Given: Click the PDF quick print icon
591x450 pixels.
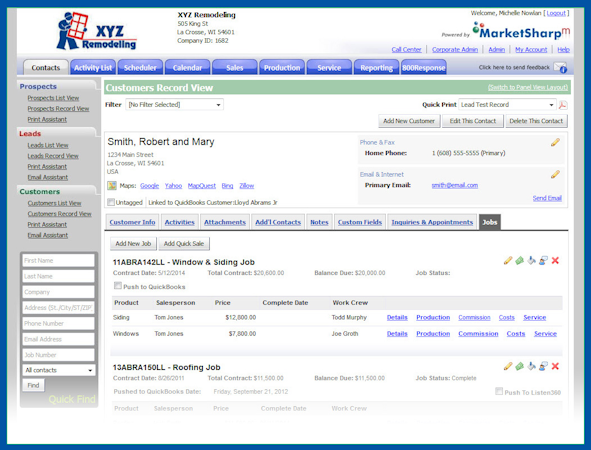Looking at the screenshot, I should click(x=563, y=105).
